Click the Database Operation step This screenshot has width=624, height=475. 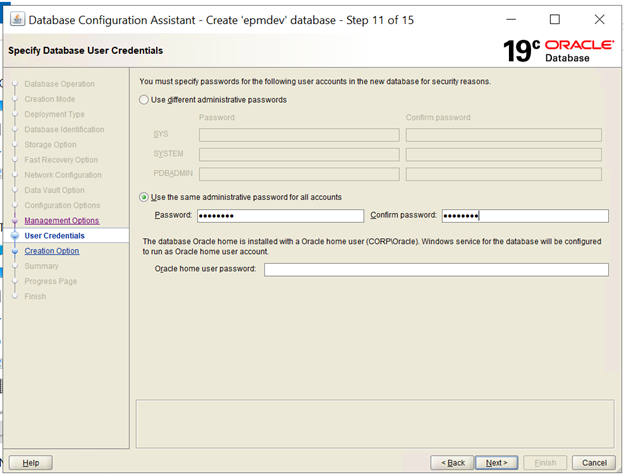60,84
